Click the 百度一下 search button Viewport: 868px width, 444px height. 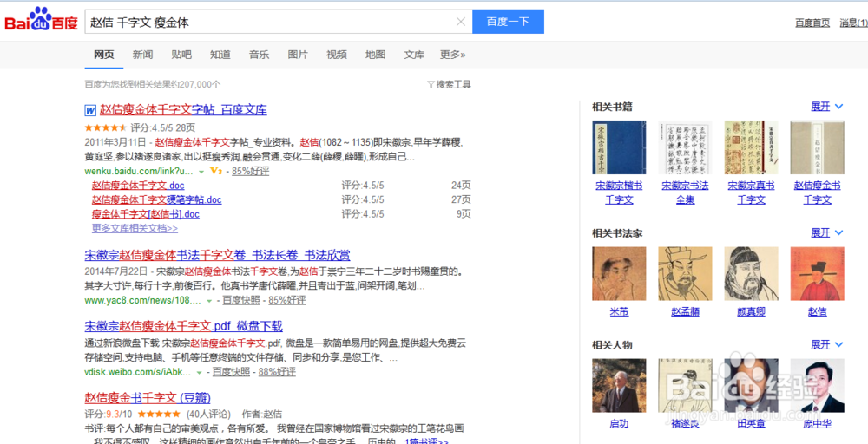(508, 22)
